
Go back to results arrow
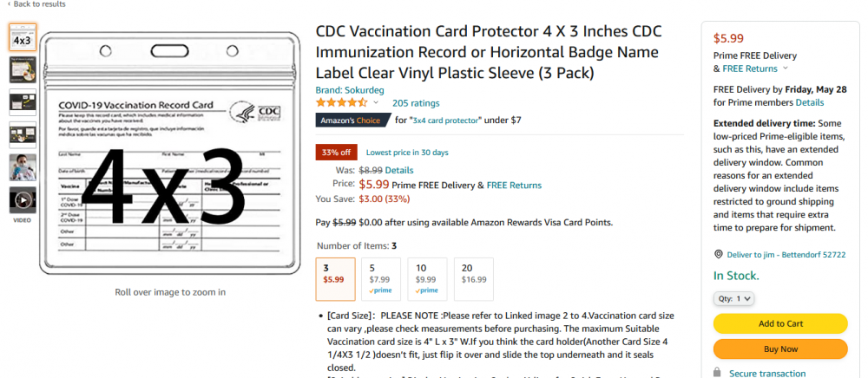[x=9, y=3]
